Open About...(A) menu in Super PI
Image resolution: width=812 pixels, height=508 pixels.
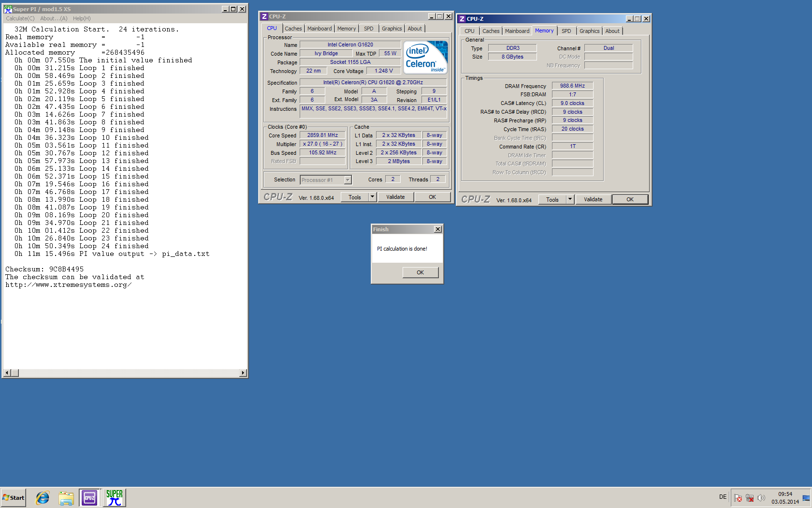coord(54,18)
